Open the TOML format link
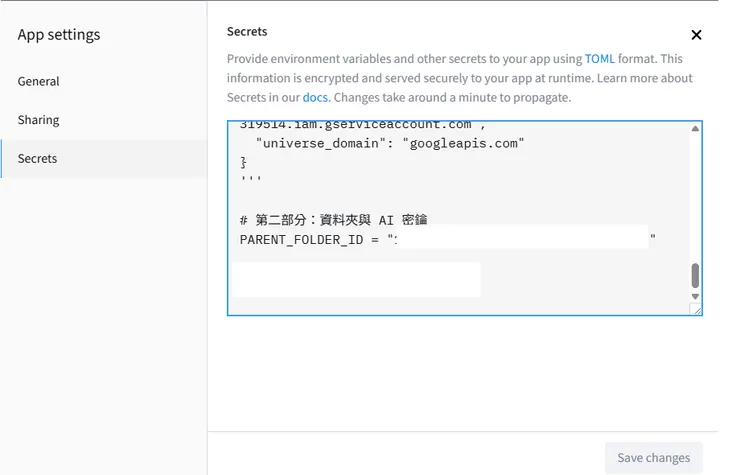 (x=600, y=59)
